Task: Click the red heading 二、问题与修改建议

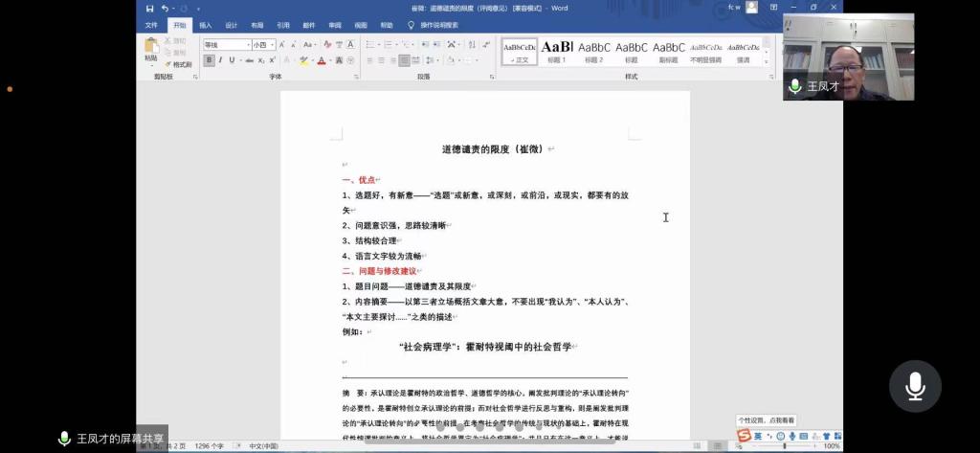Action: (379, 271)
